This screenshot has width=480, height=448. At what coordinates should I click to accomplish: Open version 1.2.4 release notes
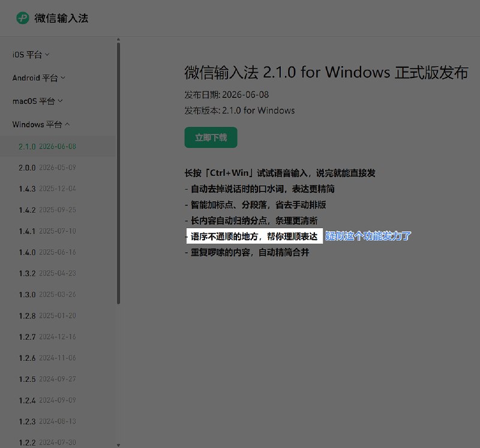47,400
